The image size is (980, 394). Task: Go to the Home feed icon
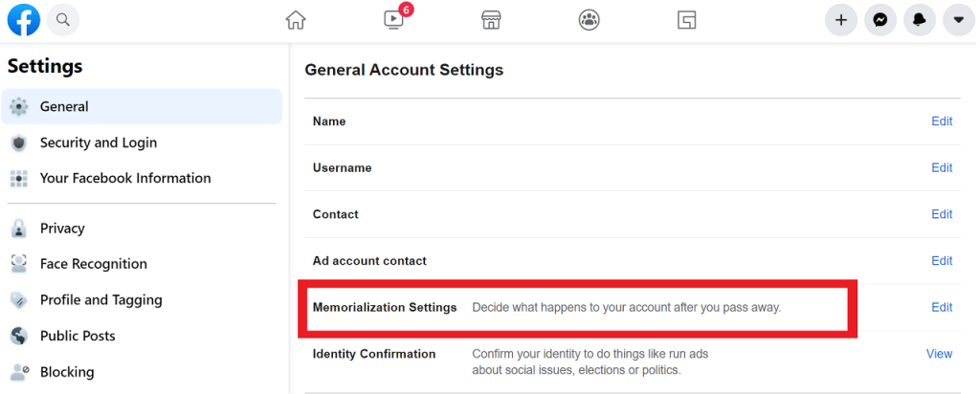tap(296, 21)
